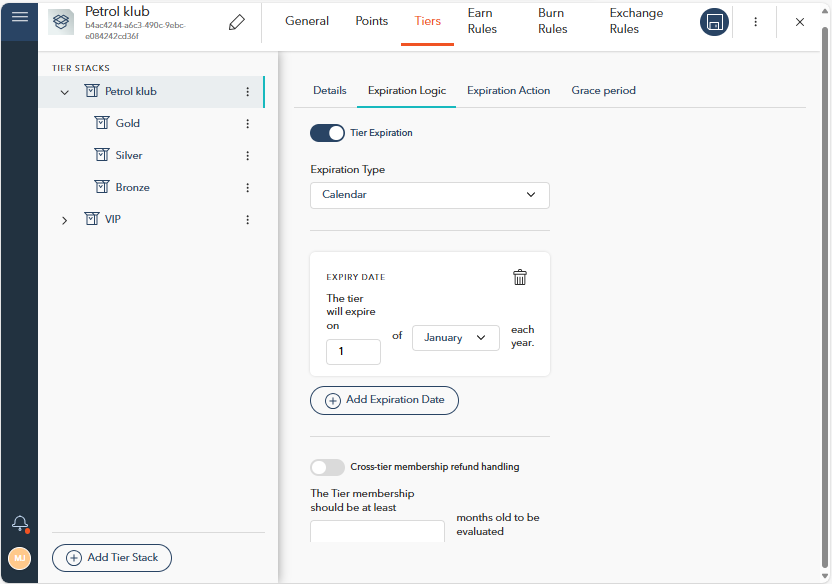
Task: Open options menu for Bronze tier
Action: [x=247, y=188]
